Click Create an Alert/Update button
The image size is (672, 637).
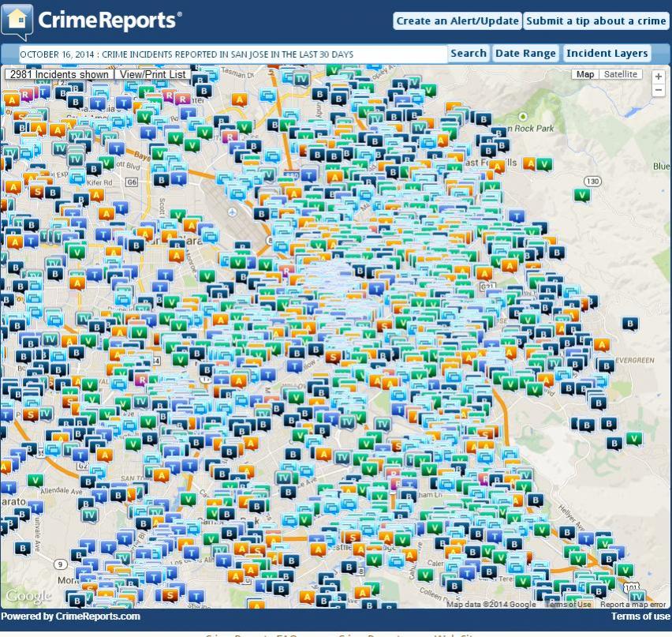point(457,21)
